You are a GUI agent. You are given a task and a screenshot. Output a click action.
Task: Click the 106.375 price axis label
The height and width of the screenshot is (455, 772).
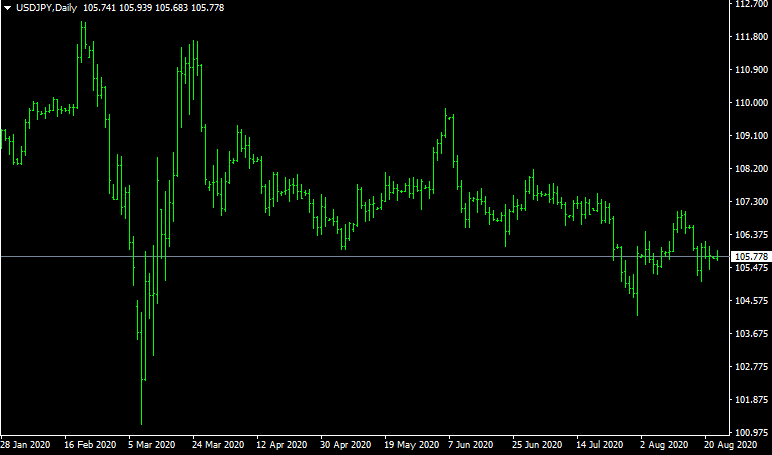point(751,234)
